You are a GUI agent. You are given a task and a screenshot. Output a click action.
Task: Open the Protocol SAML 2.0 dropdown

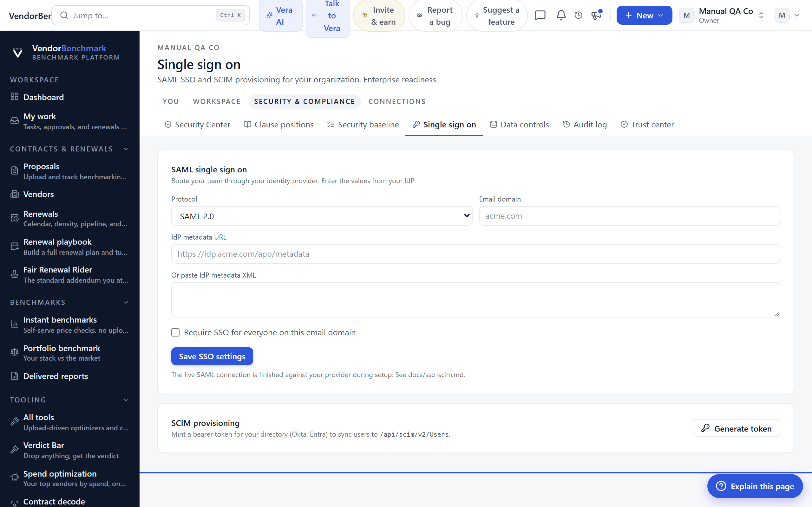pos(321,216)
